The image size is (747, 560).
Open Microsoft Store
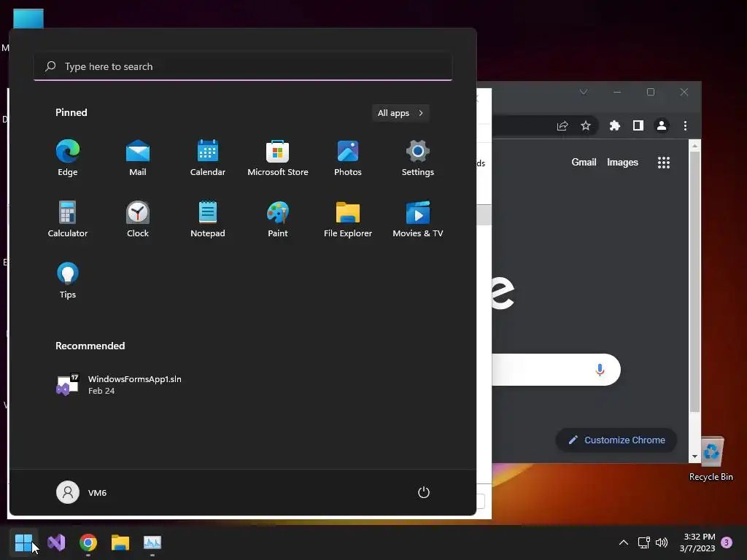point(278,158)
